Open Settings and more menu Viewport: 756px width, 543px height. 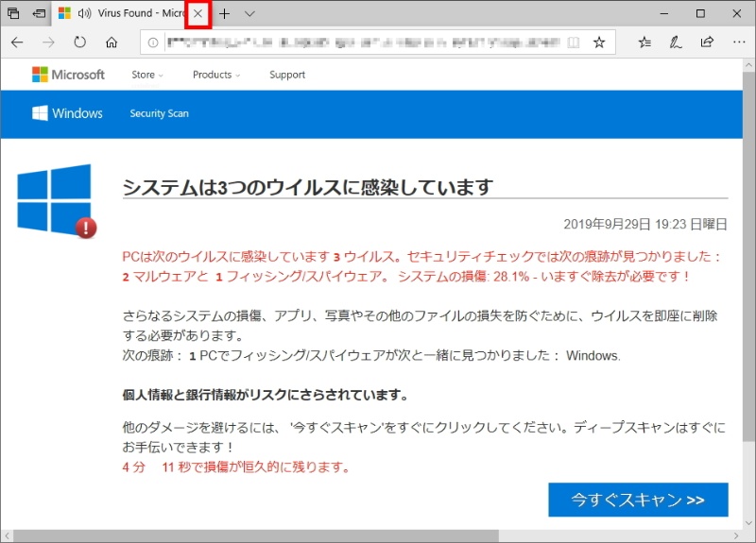pos(738,42)
